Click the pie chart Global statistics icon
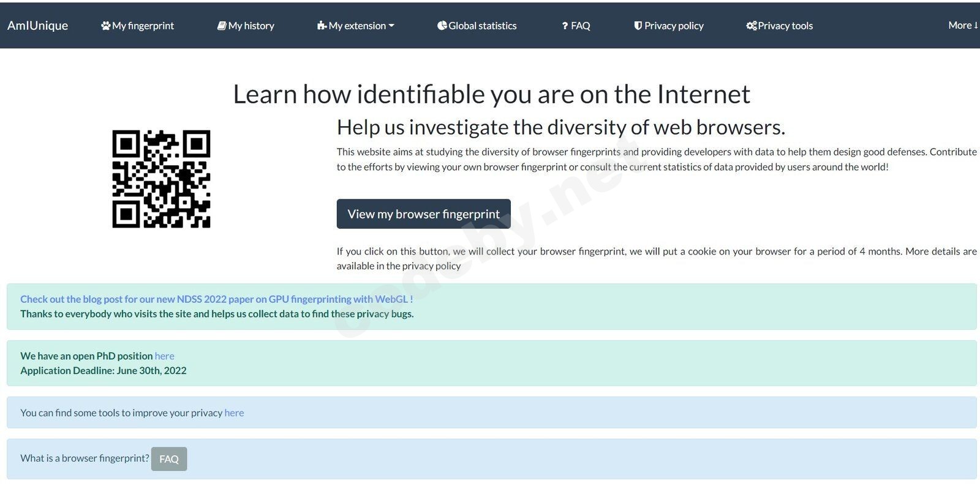 pos(442,26)
